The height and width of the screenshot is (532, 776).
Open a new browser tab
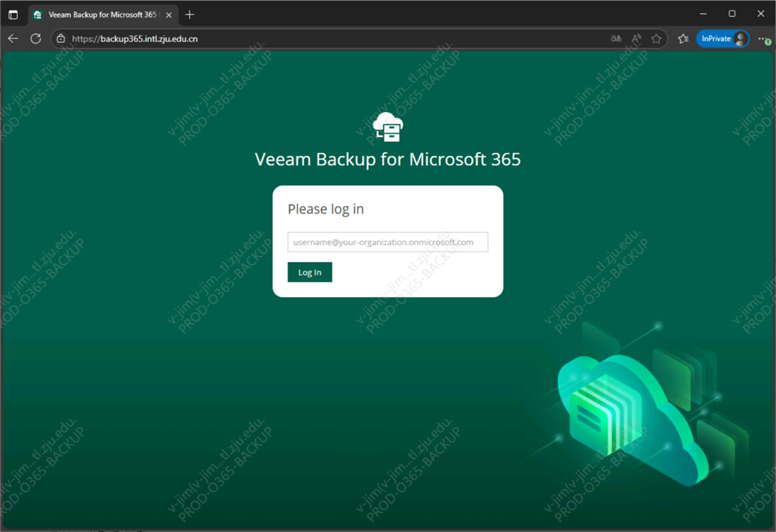tap(189, 15)
